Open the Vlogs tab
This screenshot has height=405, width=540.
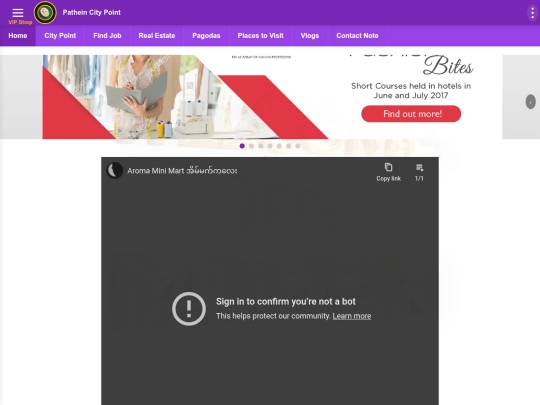pos(310,36)
